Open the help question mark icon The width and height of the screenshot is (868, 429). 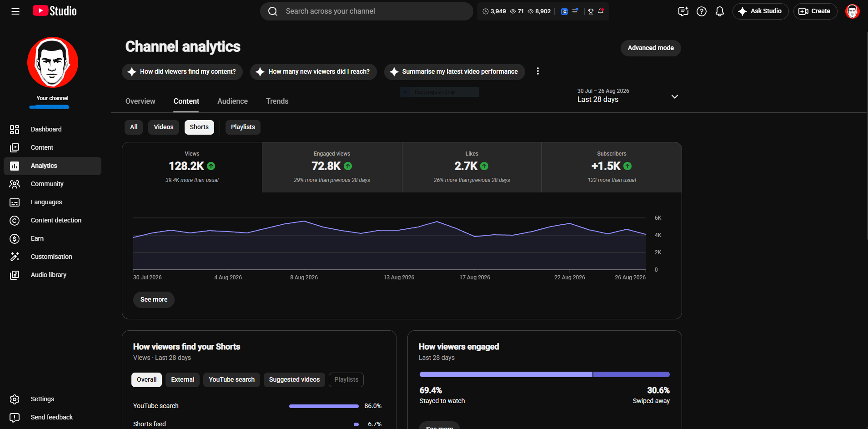tap(702, 11)
